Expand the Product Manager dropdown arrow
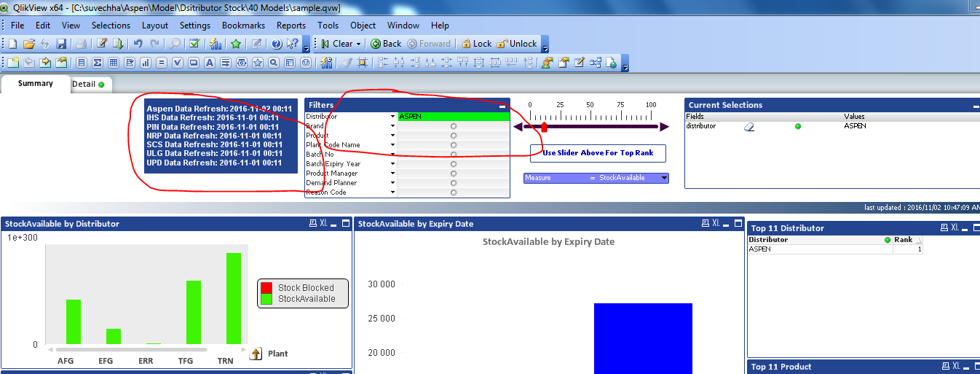The width and height of the screenshot is (980, 374). [x=392, y=174]
